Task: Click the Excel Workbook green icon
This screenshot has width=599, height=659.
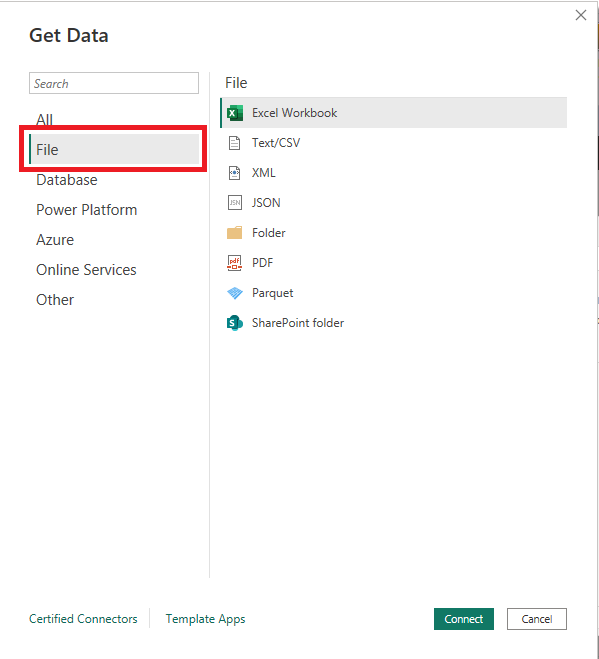Action: [x=235, y=113]
